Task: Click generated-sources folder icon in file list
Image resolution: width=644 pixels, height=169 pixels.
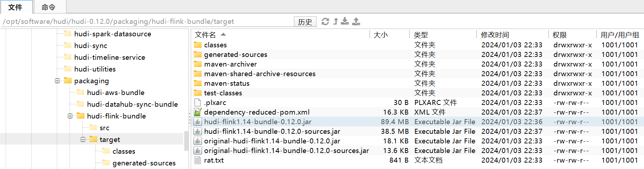Action: 198,54
